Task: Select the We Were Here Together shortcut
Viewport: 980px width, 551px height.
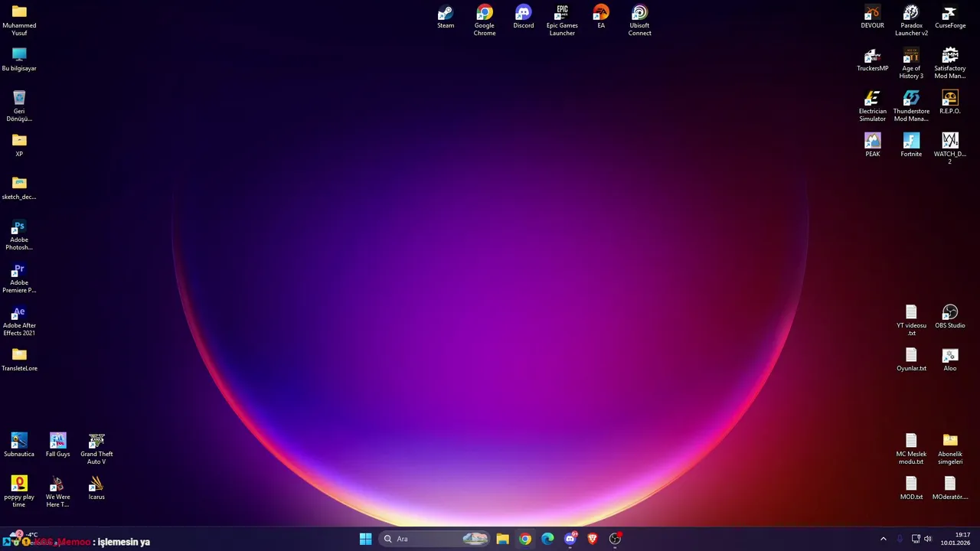Action: (x=58, y=492)
